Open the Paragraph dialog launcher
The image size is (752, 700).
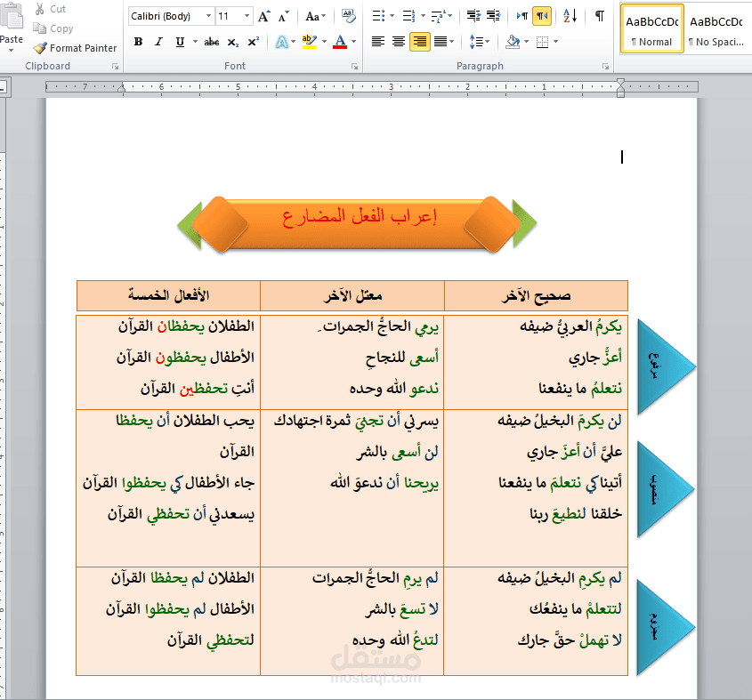(x=606, y=67)
